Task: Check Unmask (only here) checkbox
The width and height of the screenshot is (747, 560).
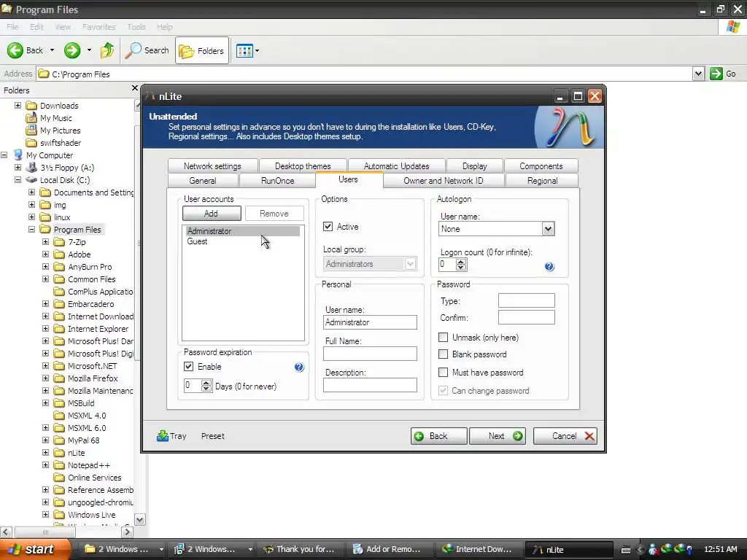Action: (443, 337)
